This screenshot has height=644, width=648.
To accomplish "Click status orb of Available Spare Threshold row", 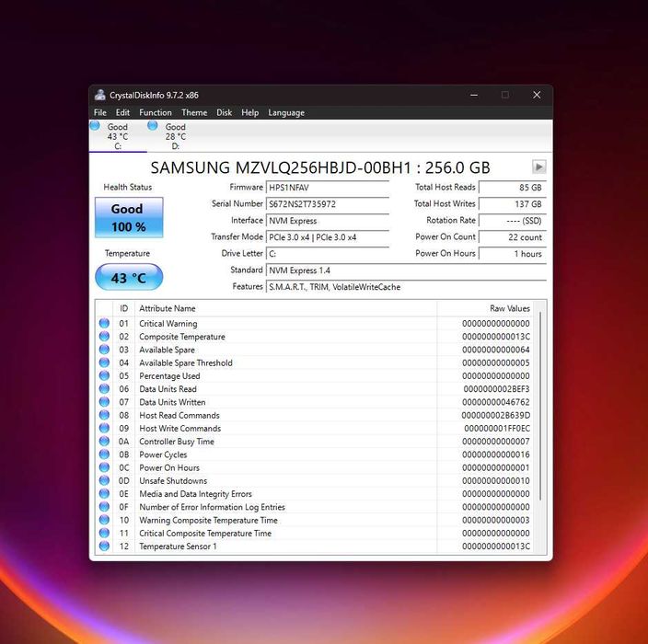I will pos(104,362).
